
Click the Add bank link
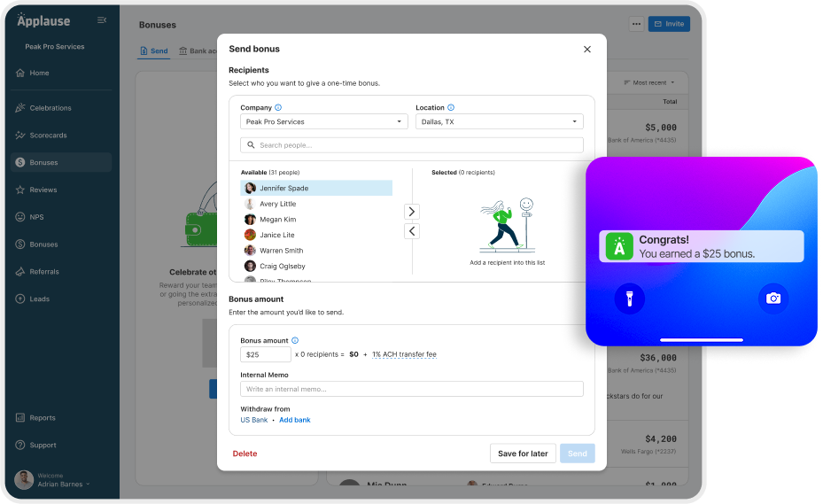coord(294,420)
